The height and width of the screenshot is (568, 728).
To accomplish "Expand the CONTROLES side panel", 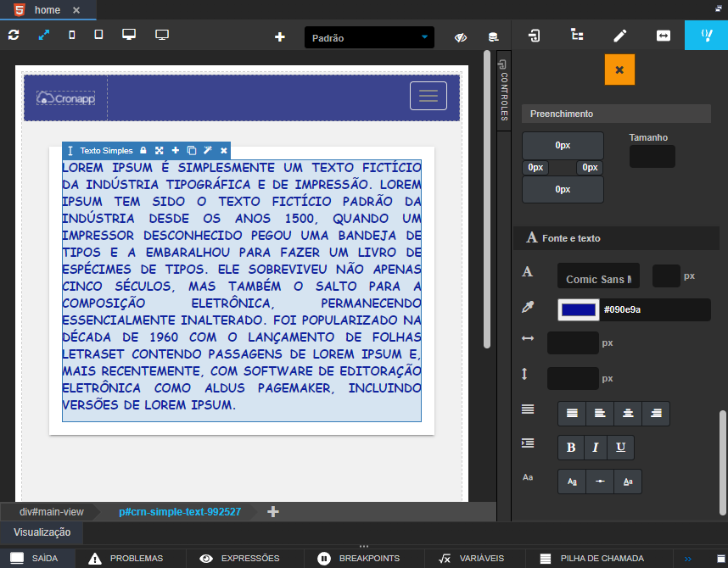I will coord(504,91).
